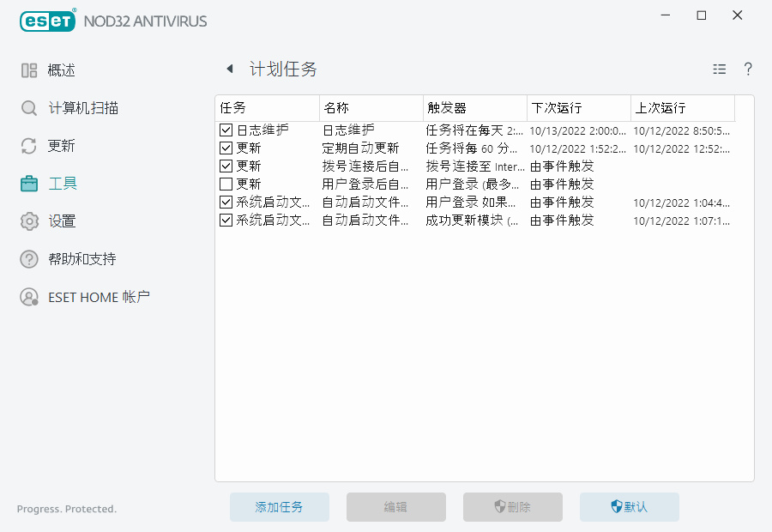
Task: Click the list view icon near top right
Action: (720, 69)
